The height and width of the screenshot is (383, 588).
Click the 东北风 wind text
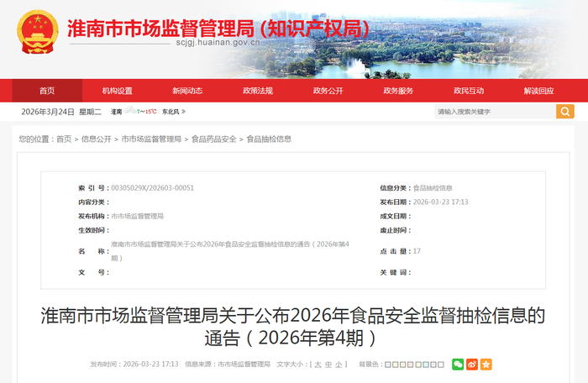[171, 112]
